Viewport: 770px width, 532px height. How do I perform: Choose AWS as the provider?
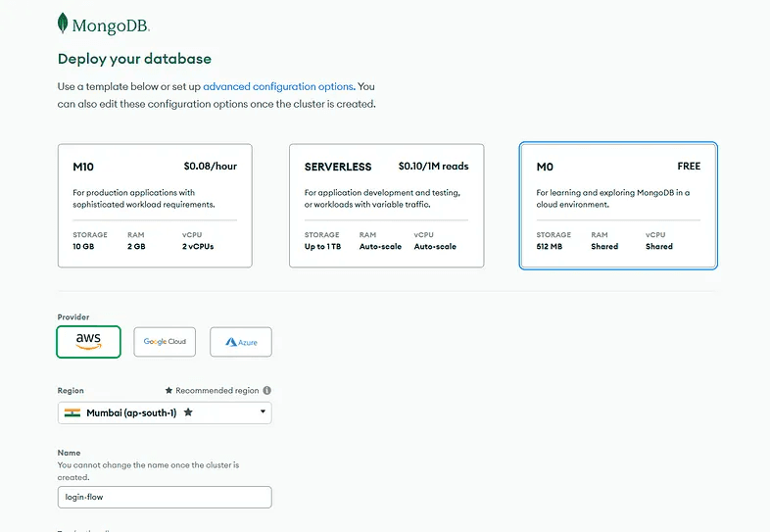[x=88, y=341]
